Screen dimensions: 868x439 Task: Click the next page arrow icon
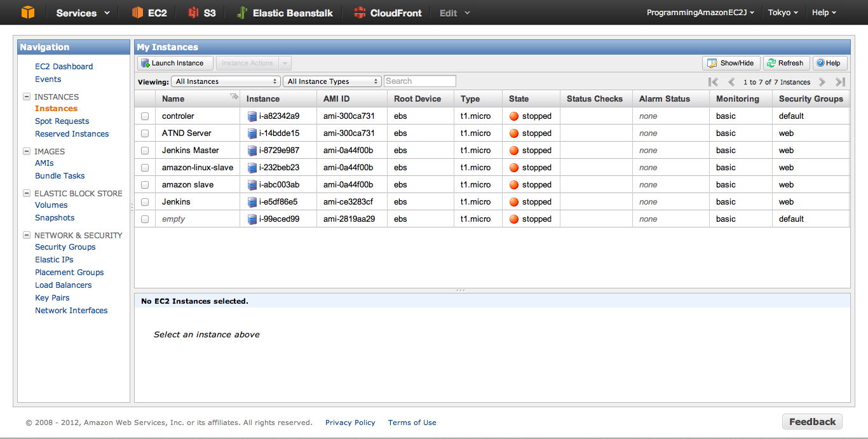pyautogui.click(x=822, y=82)
